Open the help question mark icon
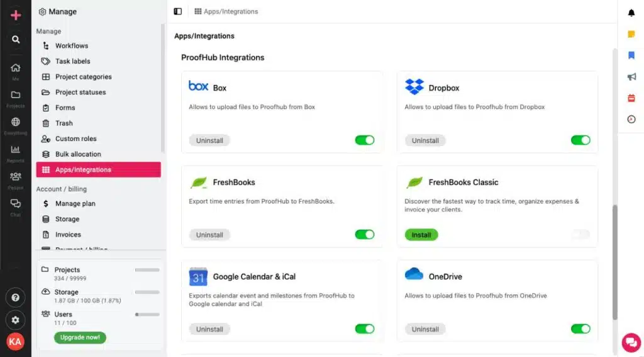The image size is (644, 357). coord(16,297)
